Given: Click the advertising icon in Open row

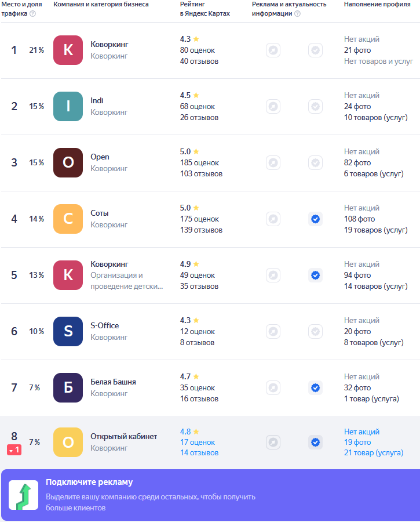Looking at the screenshot, I should (273, 163).
